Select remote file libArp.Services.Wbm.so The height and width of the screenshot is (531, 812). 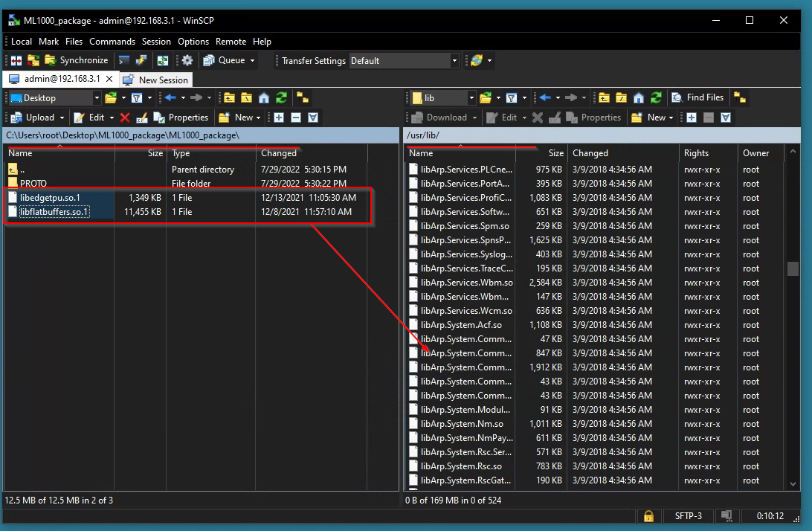click(x=466, y=283)
